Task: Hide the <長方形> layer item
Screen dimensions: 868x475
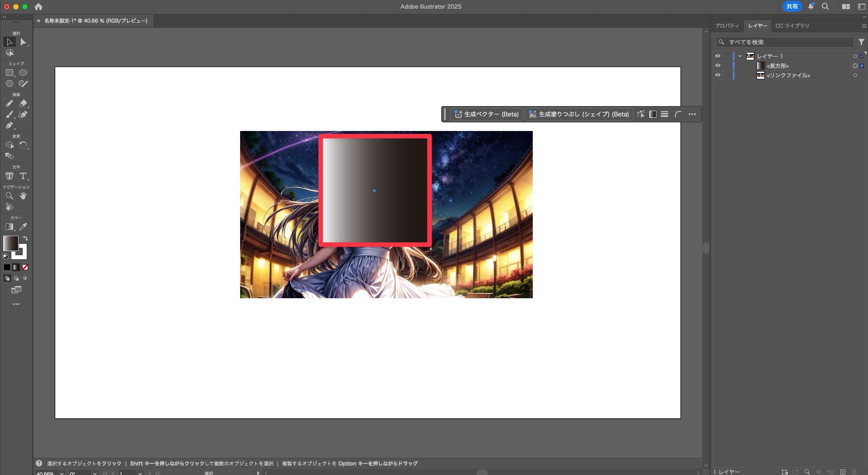Action: 718,66
